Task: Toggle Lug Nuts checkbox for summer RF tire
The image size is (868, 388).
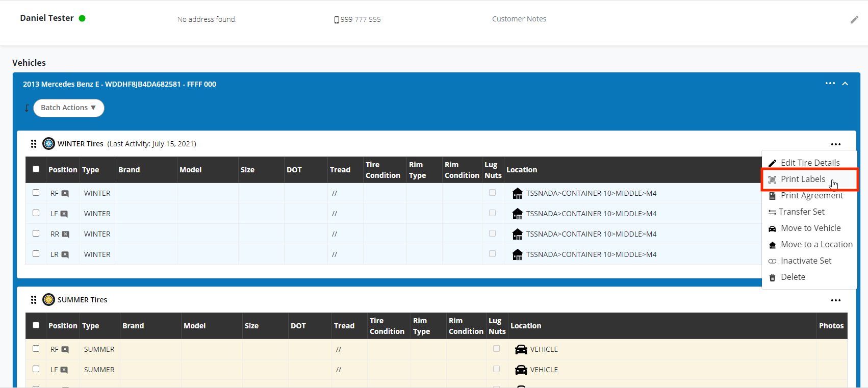Action: [496, 349]
